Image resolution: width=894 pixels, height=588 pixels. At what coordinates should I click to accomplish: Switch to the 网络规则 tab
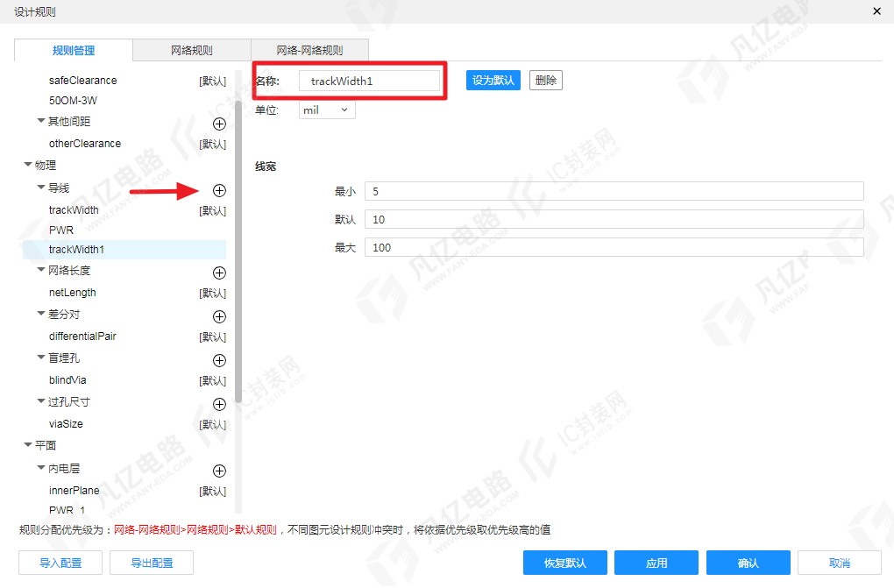click(192, 50)
